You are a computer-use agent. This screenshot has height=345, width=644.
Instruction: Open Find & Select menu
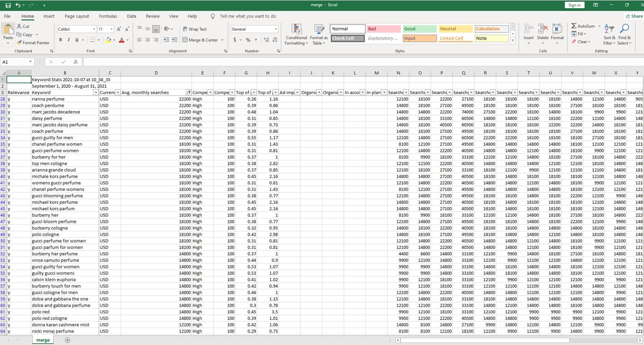pyautogui.click(x=625, y=34)
